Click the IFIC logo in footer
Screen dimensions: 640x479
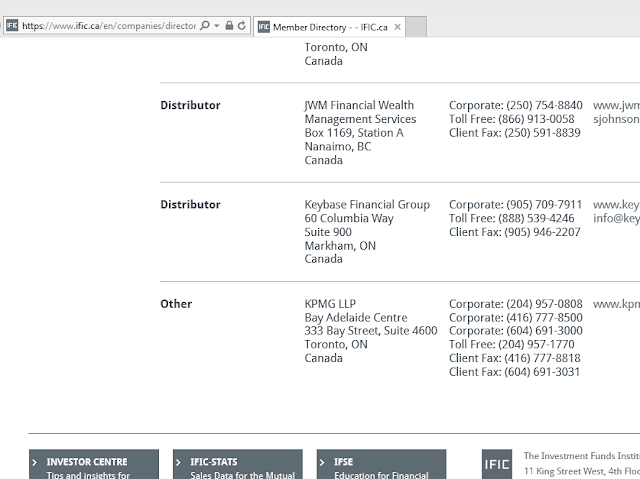(497, 464)
